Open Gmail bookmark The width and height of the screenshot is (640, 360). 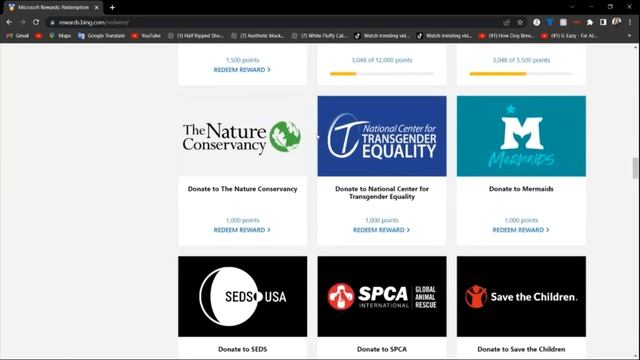(x=17, y=36)
